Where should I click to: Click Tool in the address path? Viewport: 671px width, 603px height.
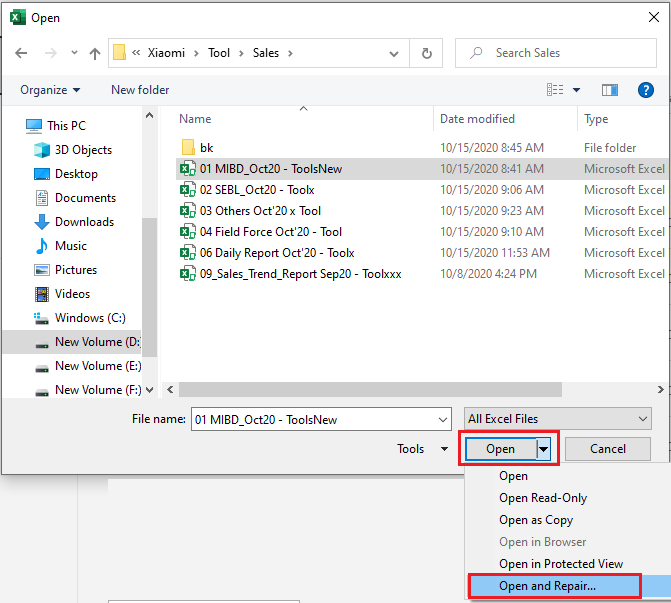coord(219,53)
